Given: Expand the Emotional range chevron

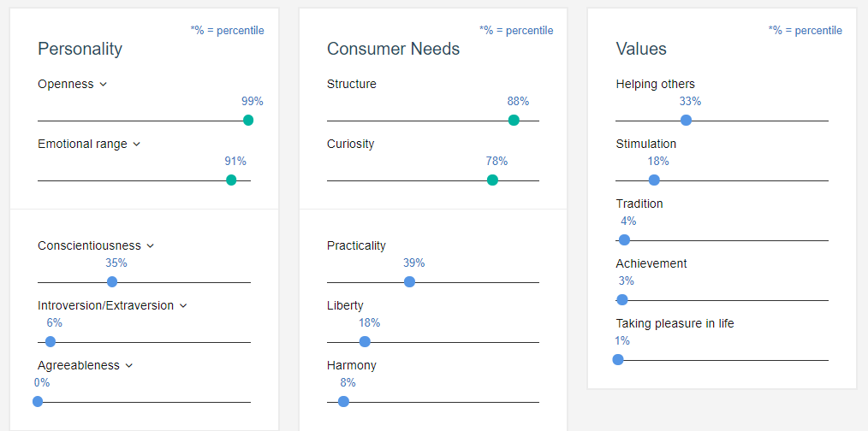Looking at the screenshot, I should [136, 144].
